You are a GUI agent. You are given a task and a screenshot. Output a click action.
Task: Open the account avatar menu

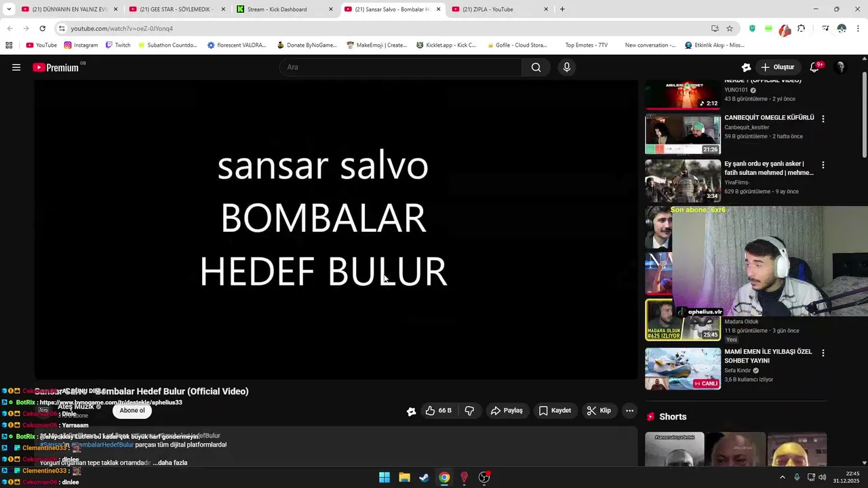[x=841, y=67]
